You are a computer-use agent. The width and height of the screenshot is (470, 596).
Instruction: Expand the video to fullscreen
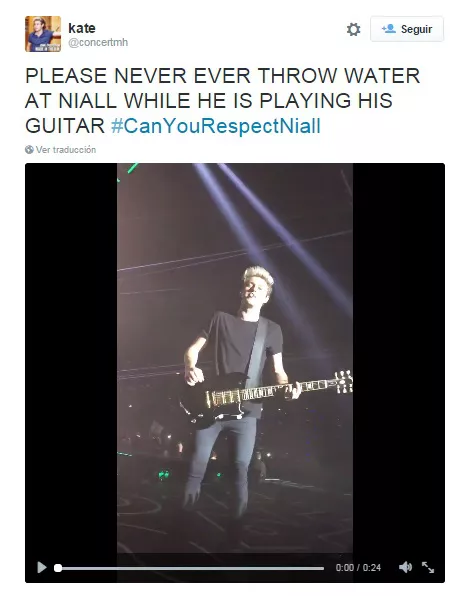[428, 567]
